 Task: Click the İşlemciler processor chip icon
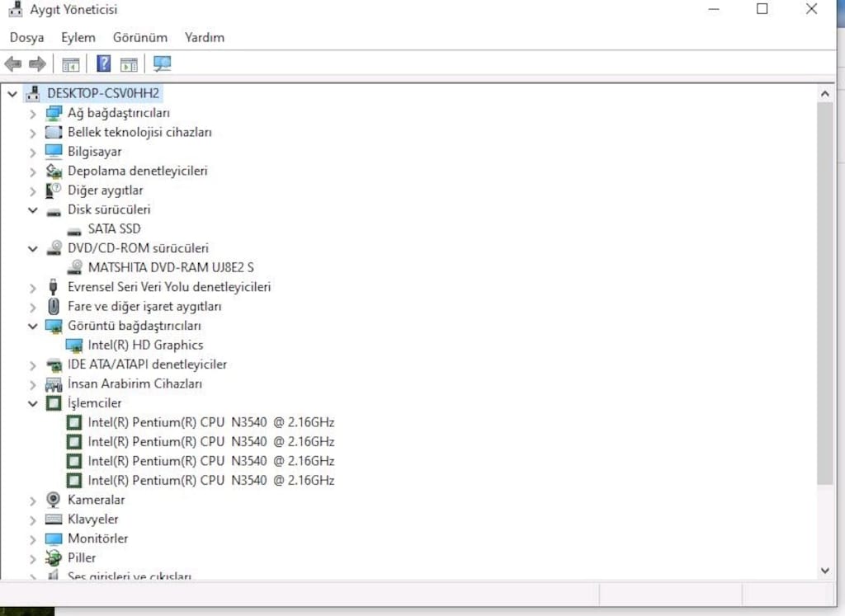(x=54, y=403)
